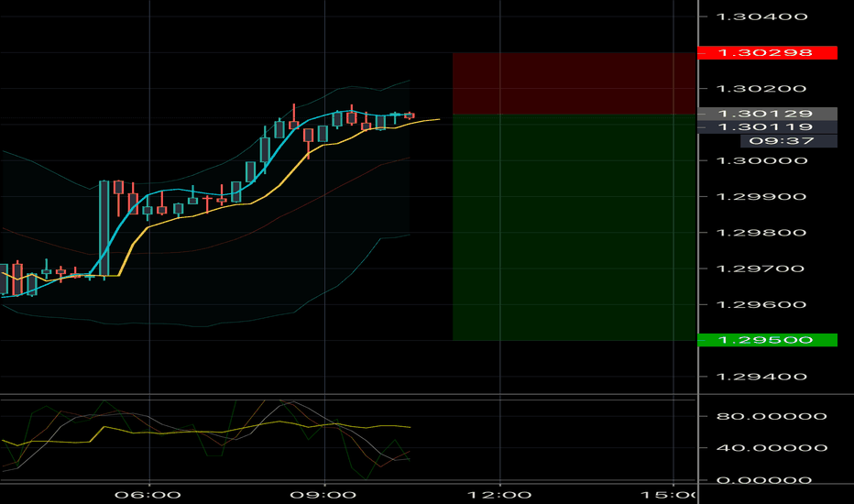Click the 1.29800 price axis label
854x504 pixels.
762,233
